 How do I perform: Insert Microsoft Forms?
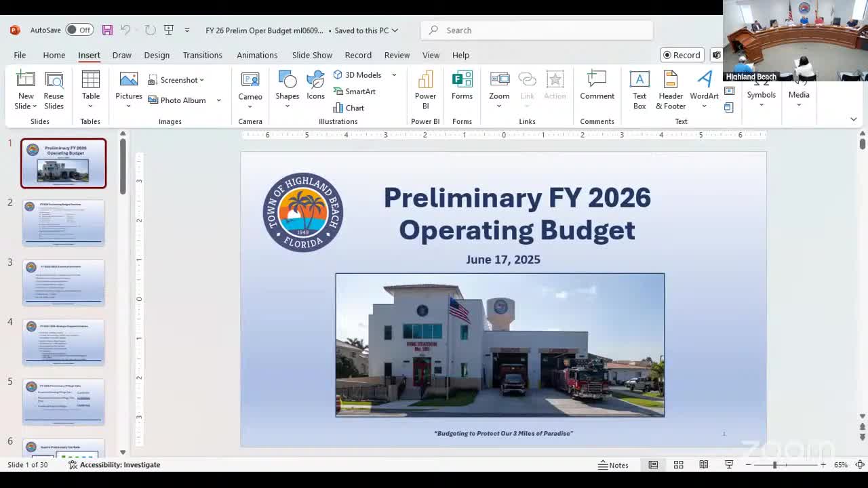462,86
